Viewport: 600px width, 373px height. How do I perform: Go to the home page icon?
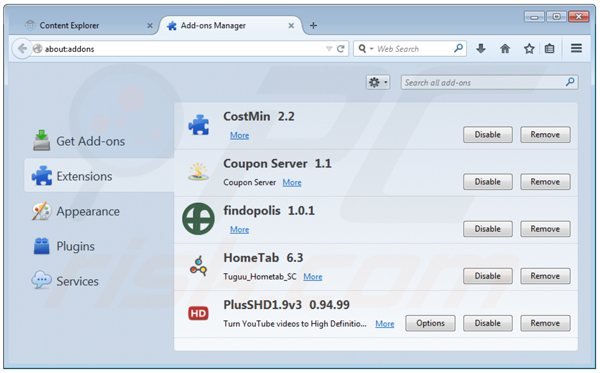click(505, 49)
